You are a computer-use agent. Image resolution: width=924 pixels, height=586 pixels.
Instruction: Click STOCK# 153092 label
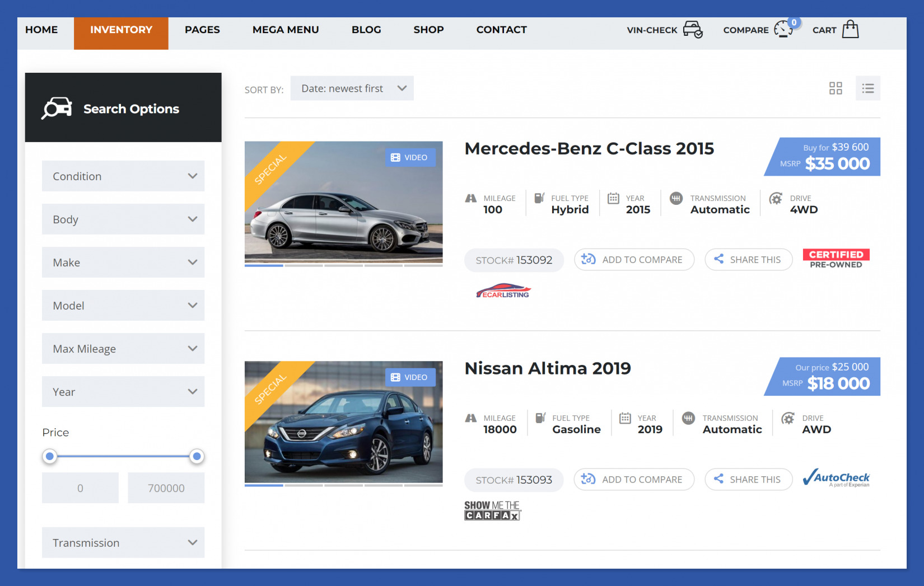point(514,260)
